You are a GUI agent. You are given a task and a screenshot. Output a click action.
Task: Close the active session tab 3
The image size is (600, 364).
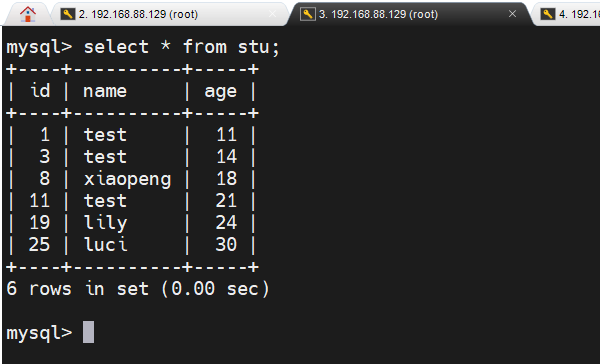(x=512, y=14)
